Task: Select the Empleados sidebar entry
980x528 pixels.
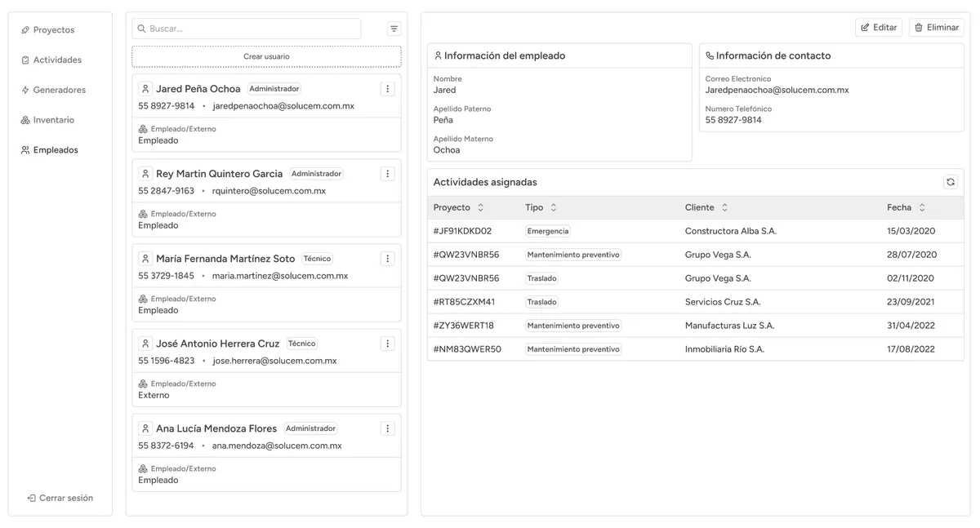Action: pyautogui.click(x=55, y=149)
